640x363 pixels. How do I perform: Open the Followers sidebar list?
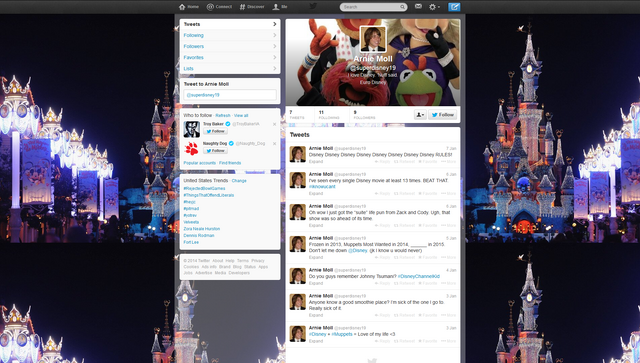230,46
